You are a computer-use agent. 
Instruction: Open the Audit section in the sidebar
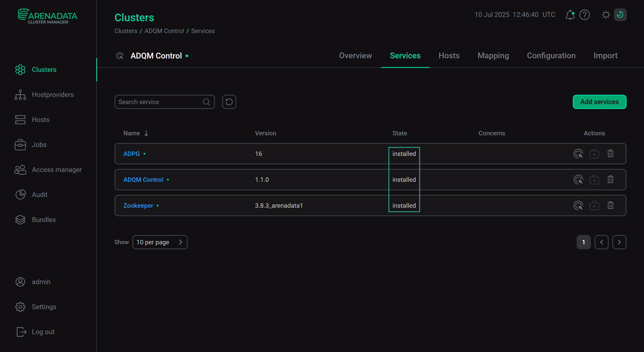click(x=40, y=194)
